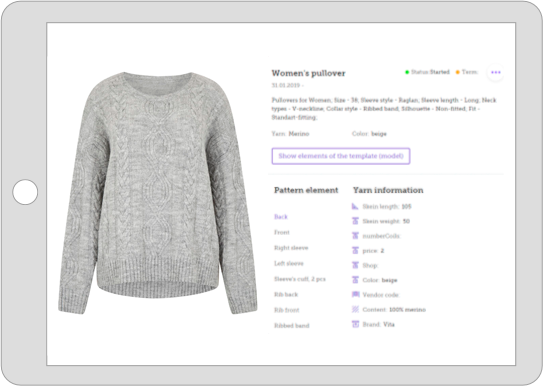Click the price row icon
The width and height of the screenshot is (543, 386).
click(x=355, y=250)
